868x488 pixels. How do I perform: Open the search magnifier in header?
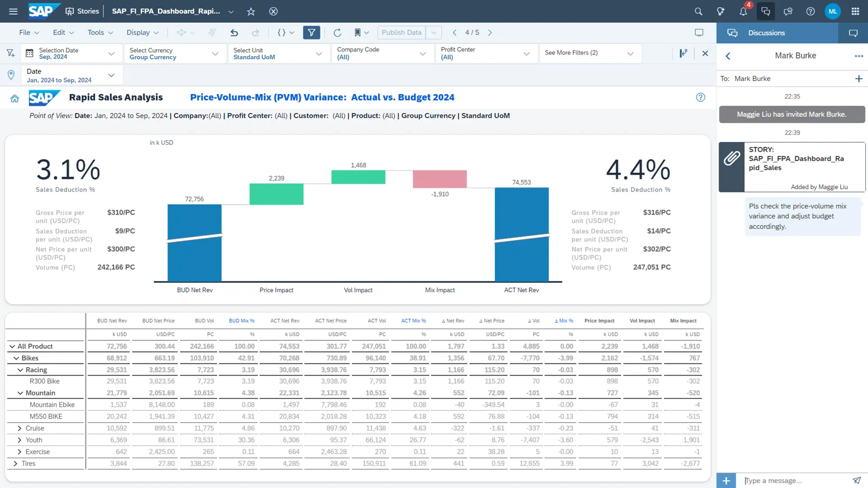[698, 11]
